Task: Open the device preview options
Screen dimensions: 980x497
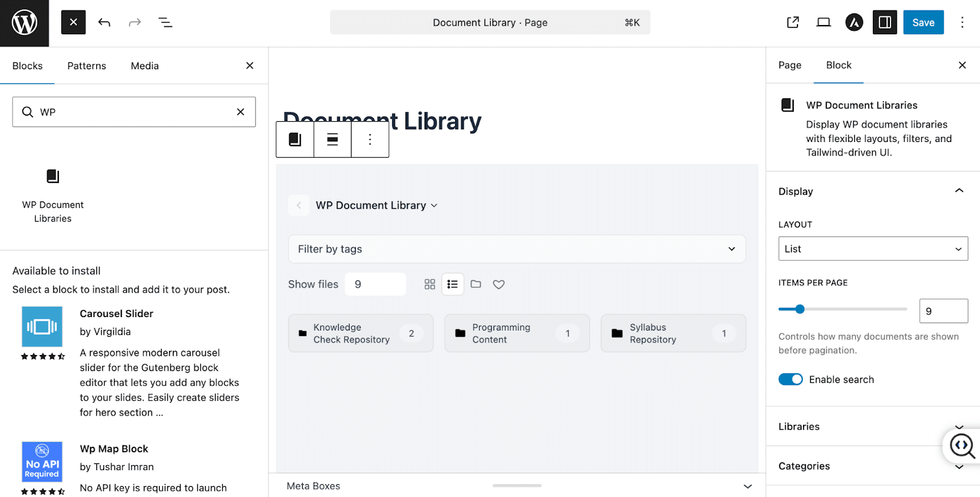Action: tap(824, 23)
